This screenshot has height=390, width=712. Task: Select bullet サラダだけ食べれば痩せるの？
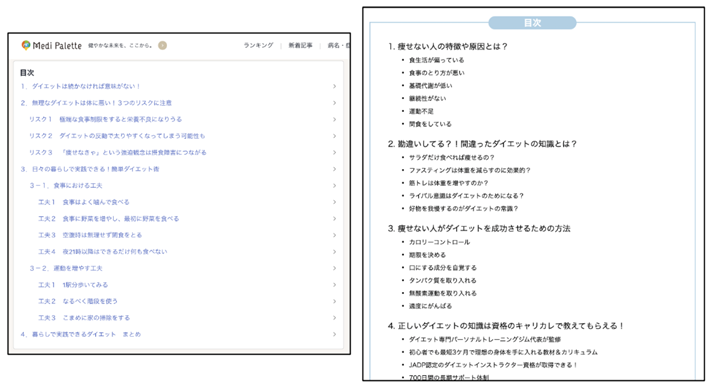pos(451,158)
